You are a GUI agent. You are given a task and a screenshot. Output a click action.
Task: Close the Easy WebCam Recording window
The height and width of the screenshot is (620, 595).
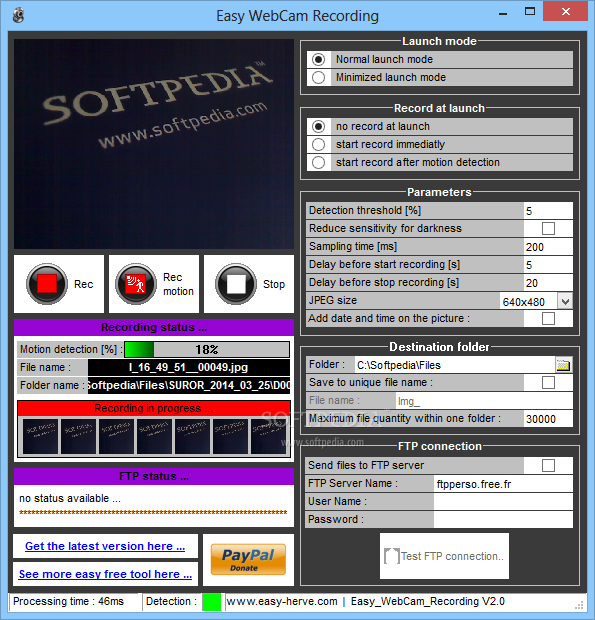pyautogui.click(x=565, y=11)
